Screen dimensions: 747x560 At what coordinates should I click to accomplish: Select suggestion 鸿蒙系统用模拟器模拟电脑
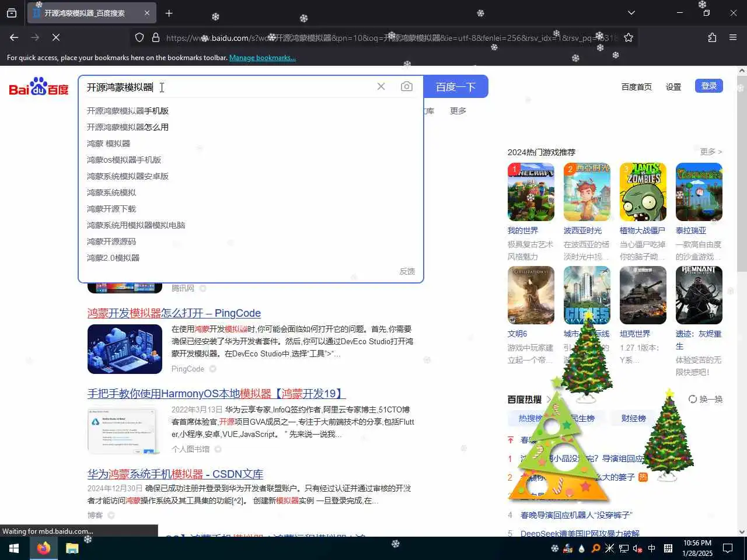click(x=136, y=225)
